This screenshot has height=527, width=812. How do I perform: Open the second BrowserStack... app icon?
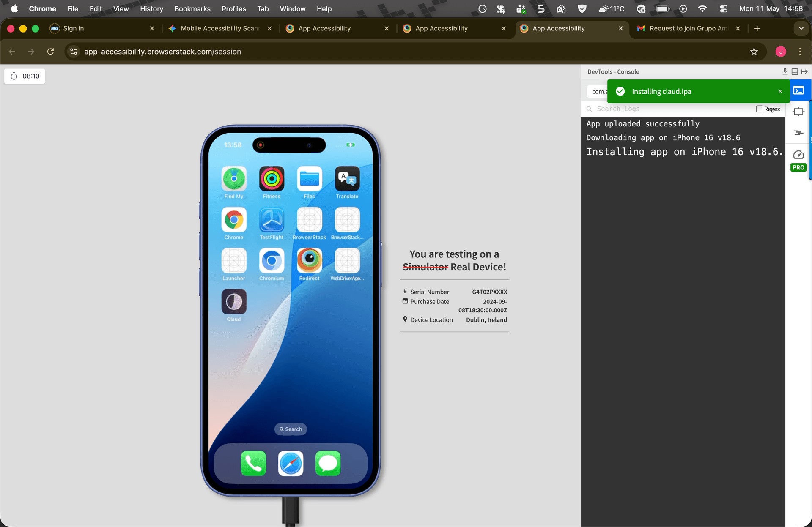[x=347, y=220]
